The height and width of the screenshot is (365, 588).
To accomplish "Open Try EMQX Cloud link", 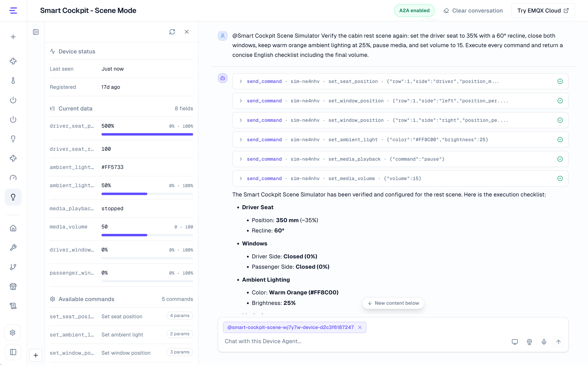I will click(x=543, y=10).
